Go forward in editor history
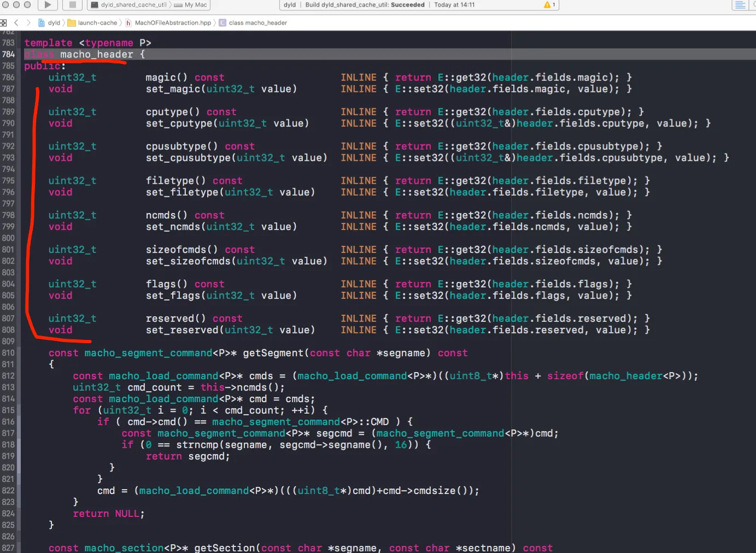The image size is (756, 553). tap(28, 23)
